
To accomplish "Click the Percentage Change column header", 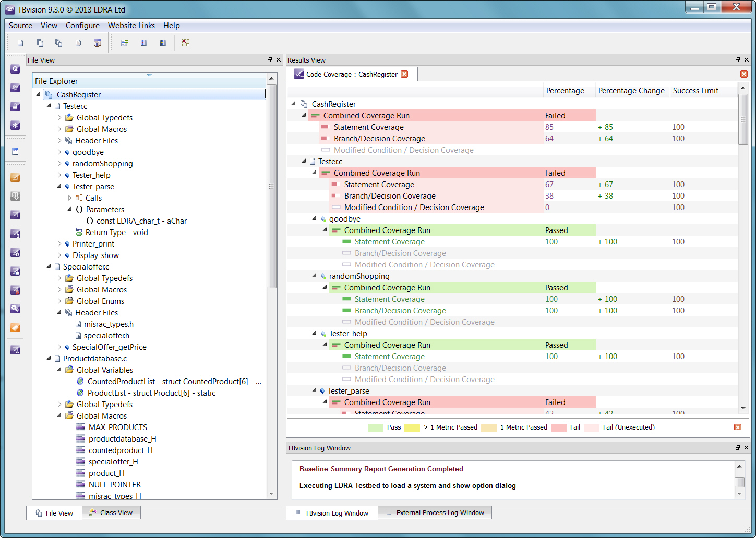I will [631, 91].
